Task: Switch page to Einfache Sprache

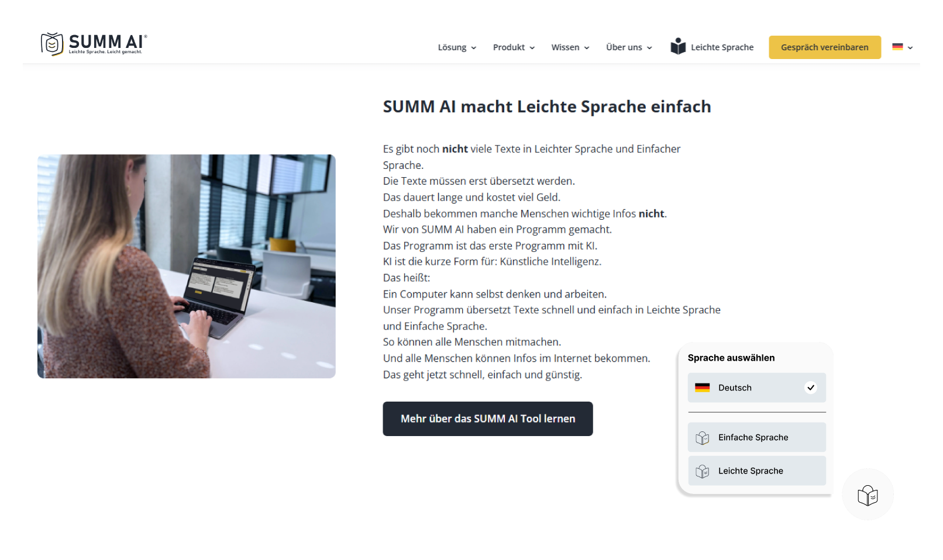Action: pos(757,437)
